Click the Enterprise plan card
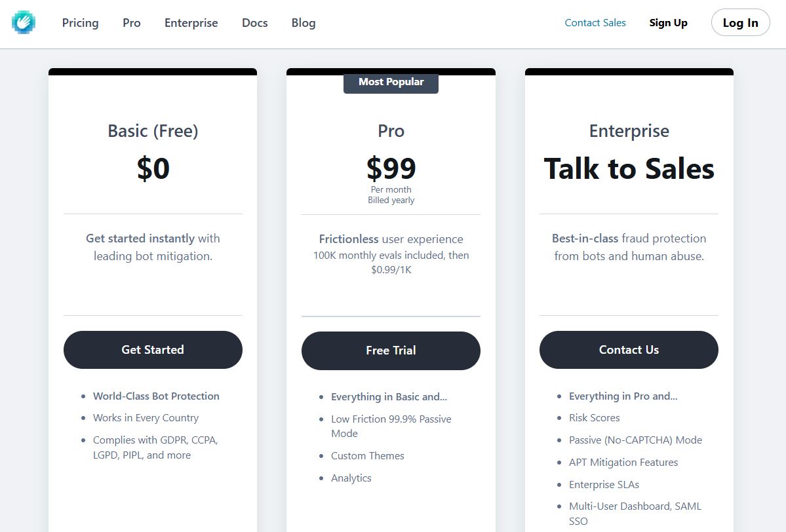This screenshot has height=532, width=786. click(x=628, y=197)
